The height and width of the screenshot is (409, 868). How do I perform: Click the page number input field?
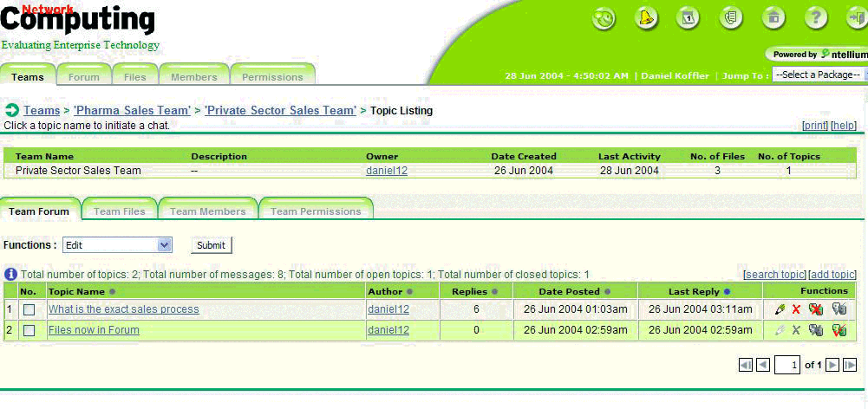(x=787, y=366)
